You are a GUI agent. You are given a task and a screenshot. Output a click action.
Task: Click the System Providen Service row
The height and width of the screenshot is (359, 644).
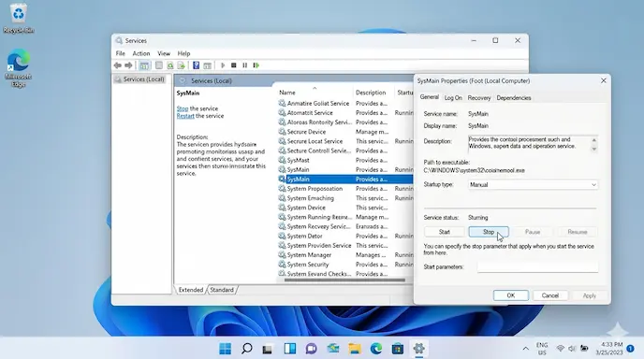pyautogui.click(x=345, y=245)
